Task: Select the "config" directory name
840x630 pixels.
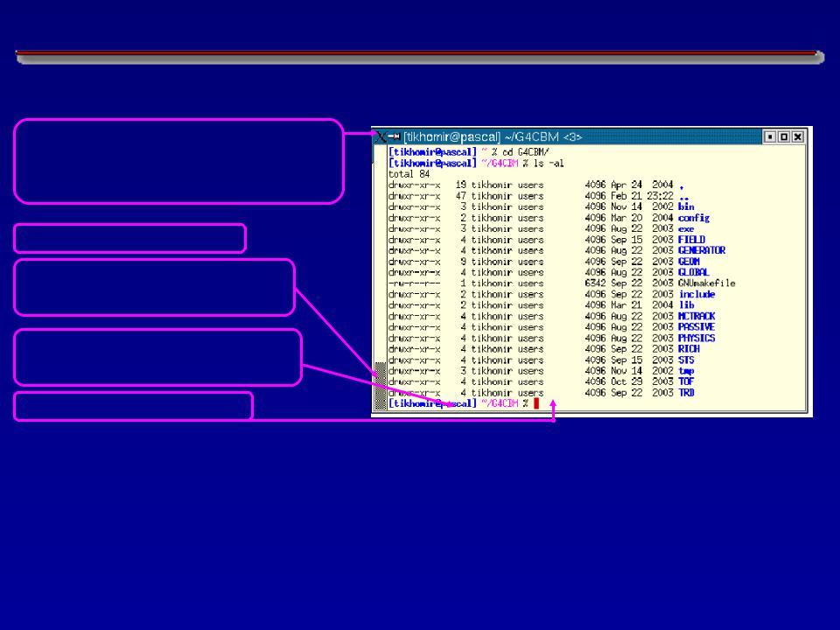Action: coord(694,218)
